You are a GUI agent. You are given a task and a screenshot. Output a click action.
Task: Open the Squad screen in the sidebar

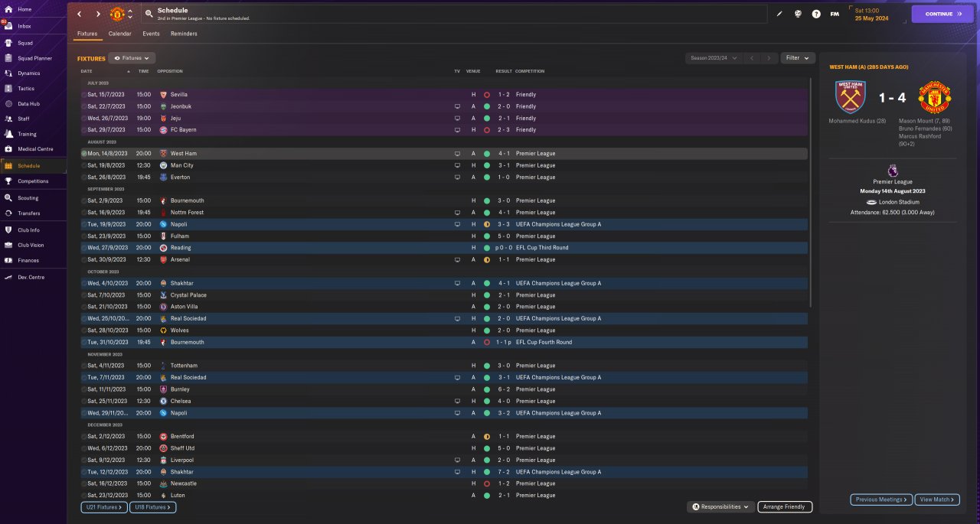(24, 42)
